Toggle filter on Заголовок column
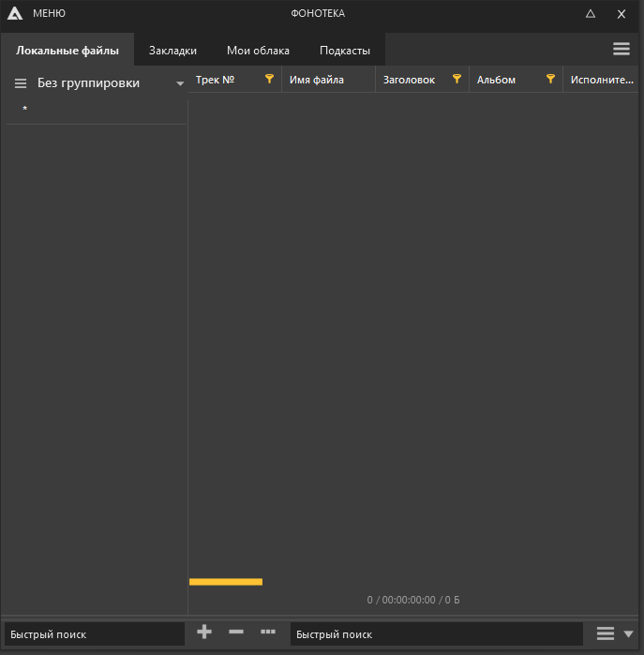 pyautogui.click(x=457, y=80)
